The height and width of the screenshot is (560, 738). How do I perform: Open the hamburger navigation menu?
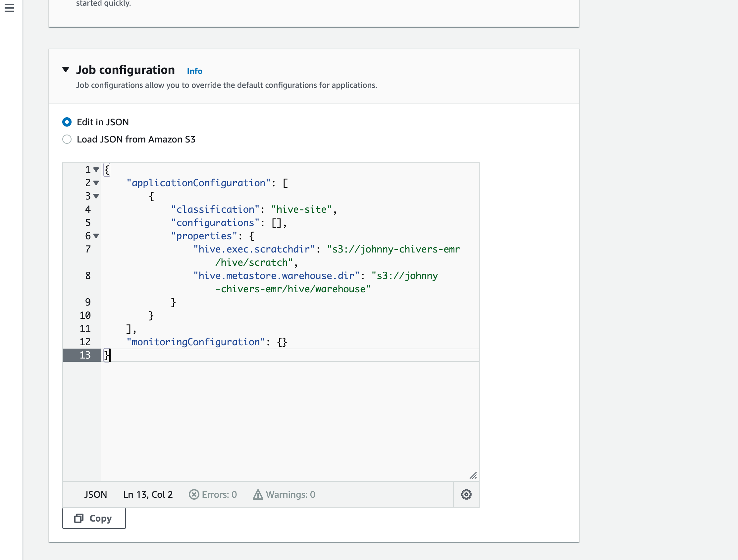(x=9, y=8)
